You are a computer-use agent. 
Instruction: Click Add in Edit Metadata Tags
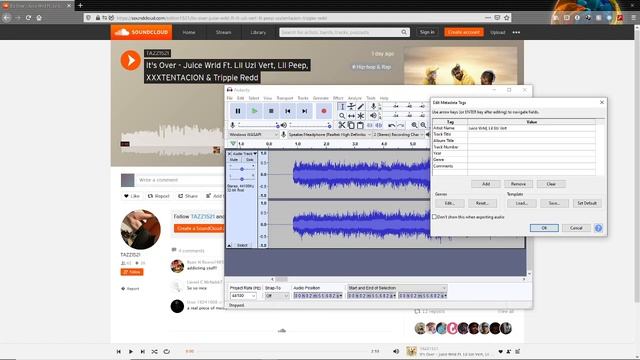pyautogui.click(x=486, y=184)
